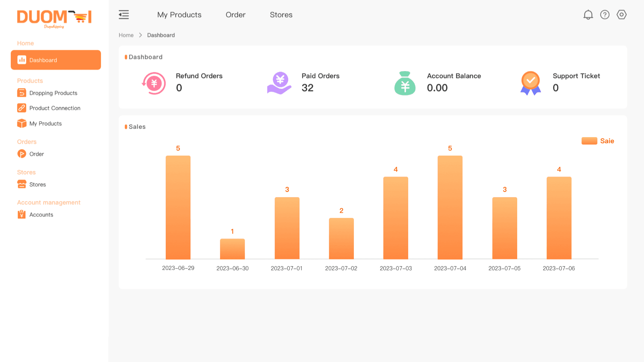Click the Paid Orders hand icon
Image resolution: width=644 pixels, height=362 pixels.
tap(279, 83)
